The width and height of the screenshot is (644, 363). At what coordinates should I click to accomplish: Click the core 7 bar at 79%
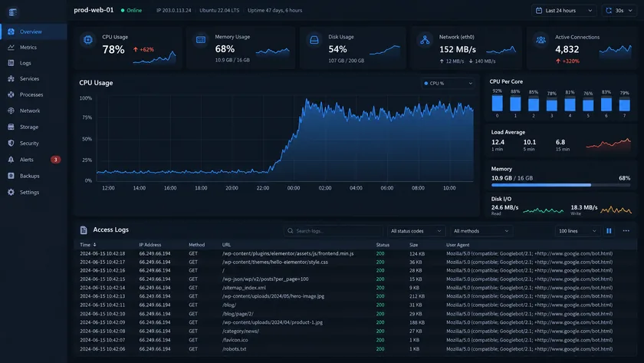(x=624, y=104)
